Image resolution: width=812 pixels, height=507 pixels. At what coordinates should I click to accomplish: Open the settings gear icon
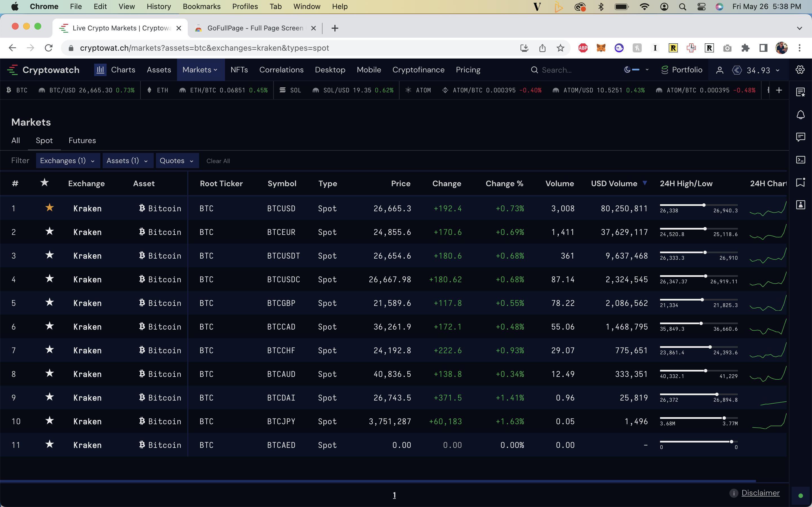(x=800, y=70)
